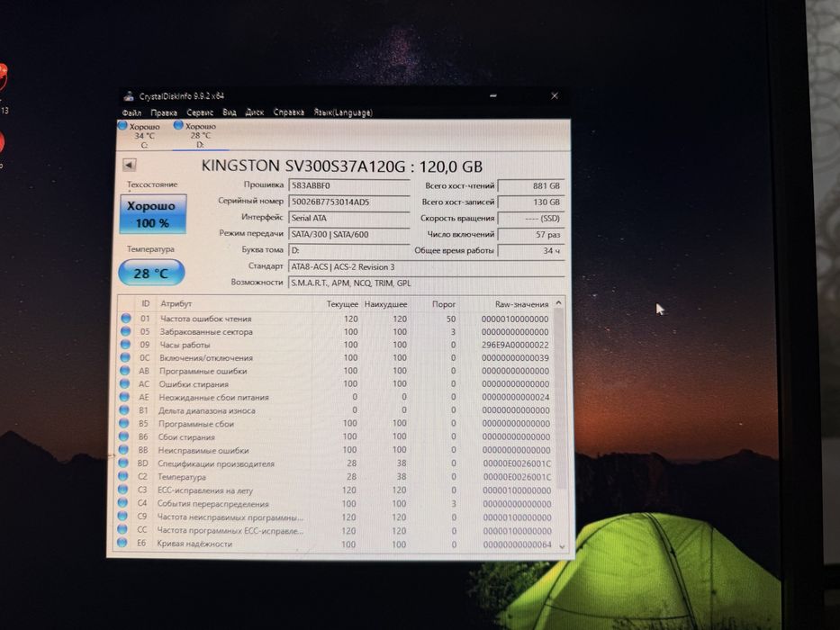Click status icon for Неисправимые ошибки row
Screen dimensions: 840x630
coord(123,450)
